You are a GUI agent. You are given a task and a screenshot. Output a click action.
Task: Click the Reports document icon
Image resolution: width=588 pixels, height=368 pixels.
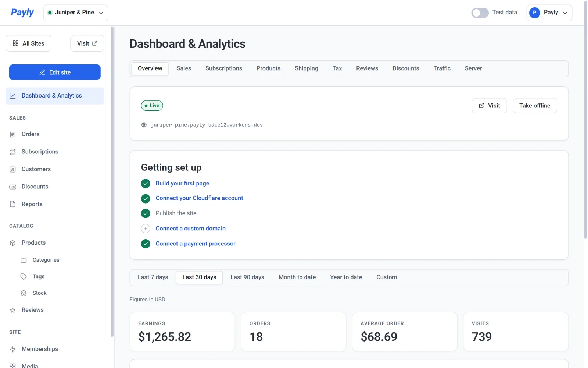point(12,204)
